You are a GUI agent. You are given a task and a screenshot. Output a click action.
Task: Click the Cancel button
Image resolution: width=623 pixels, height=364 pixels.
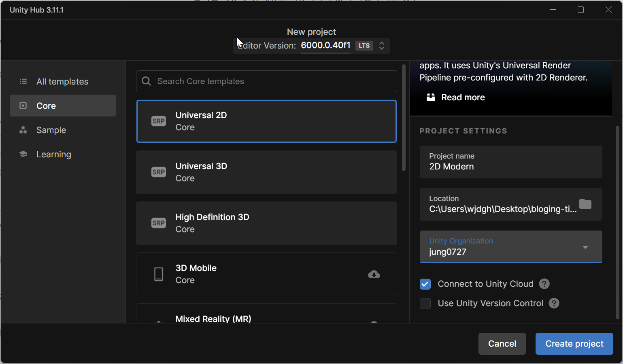click(x=502, y=344)
